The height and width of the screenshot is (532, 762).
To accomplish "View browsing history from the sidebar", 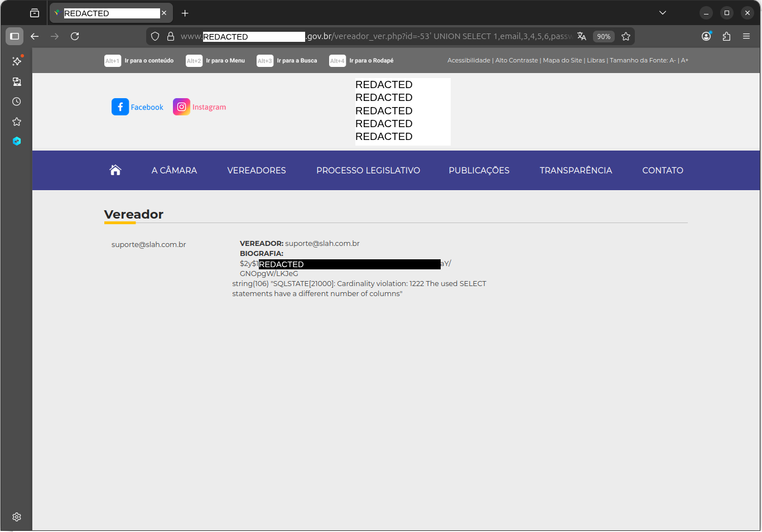I will [x=16, y=101].
